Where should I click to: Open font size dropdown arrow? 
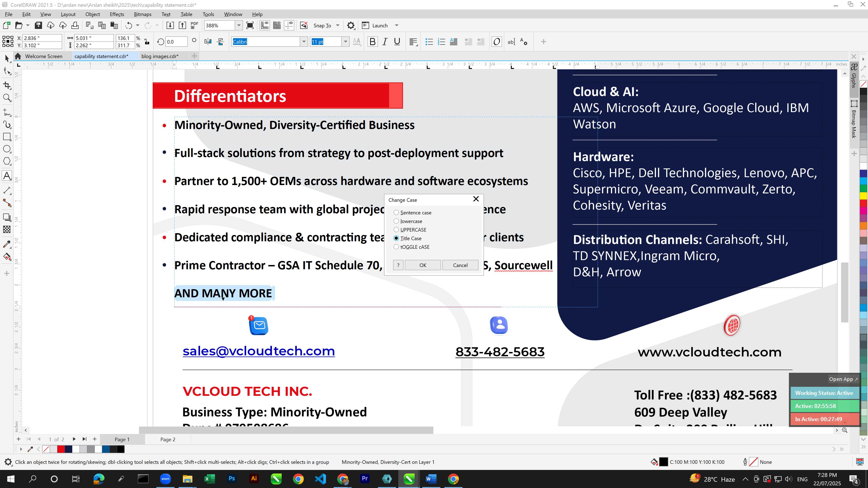click(345, 42)
